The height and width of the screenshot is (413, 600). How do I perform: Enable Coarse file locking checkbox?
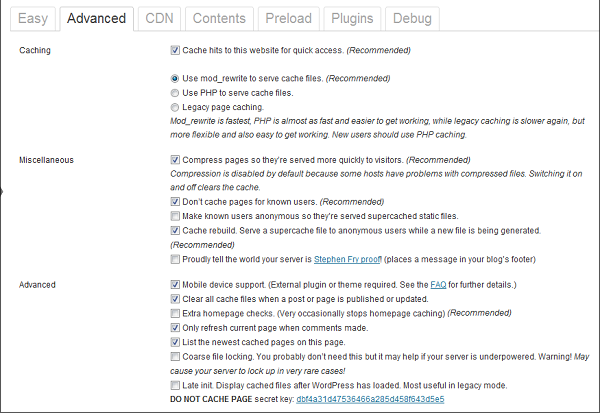pos(176,356)
